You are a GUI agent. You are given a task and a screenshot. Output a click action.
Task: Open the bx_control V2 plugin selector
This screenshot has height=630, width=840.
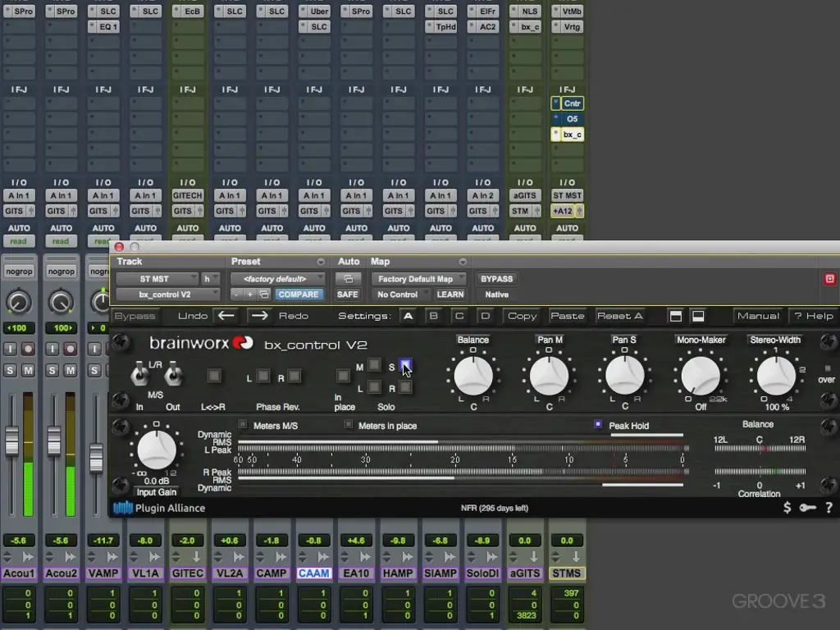pos(167,294)
